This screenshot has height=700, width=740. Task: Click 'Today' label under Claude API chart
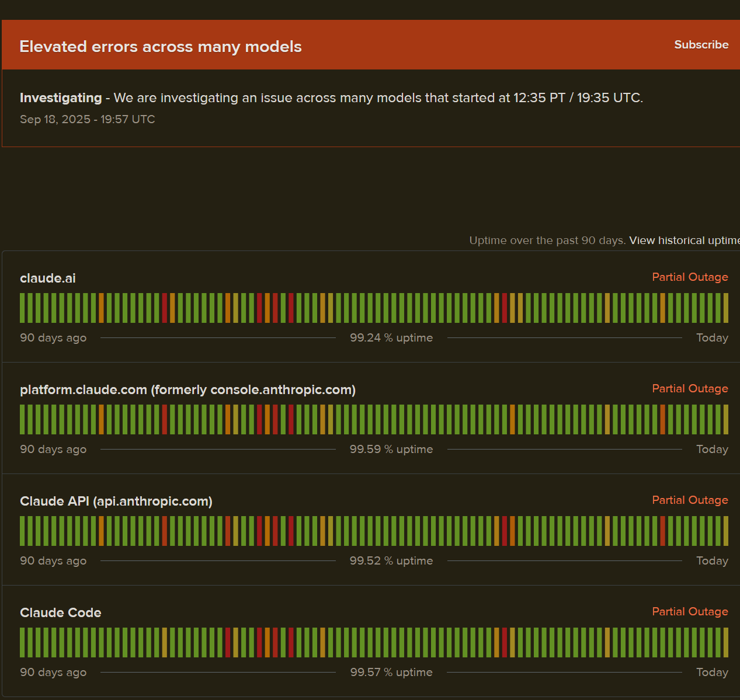[712, 561]
